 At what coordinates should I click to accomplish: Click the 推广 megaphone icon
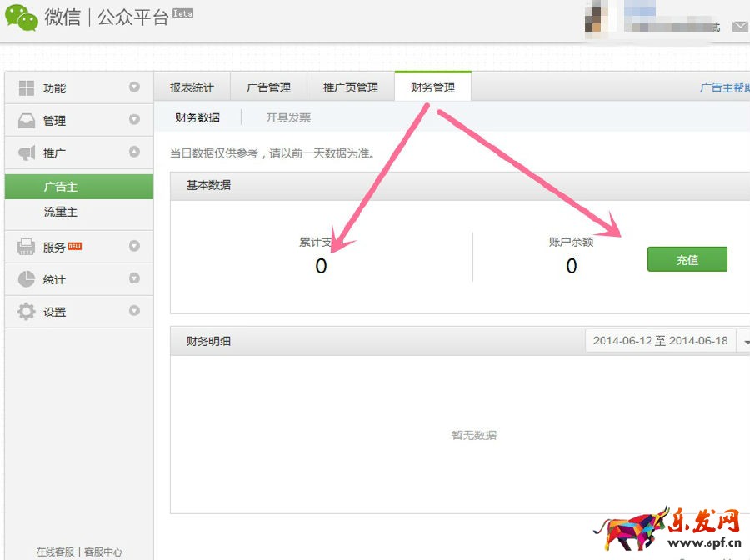pos(27,153)
